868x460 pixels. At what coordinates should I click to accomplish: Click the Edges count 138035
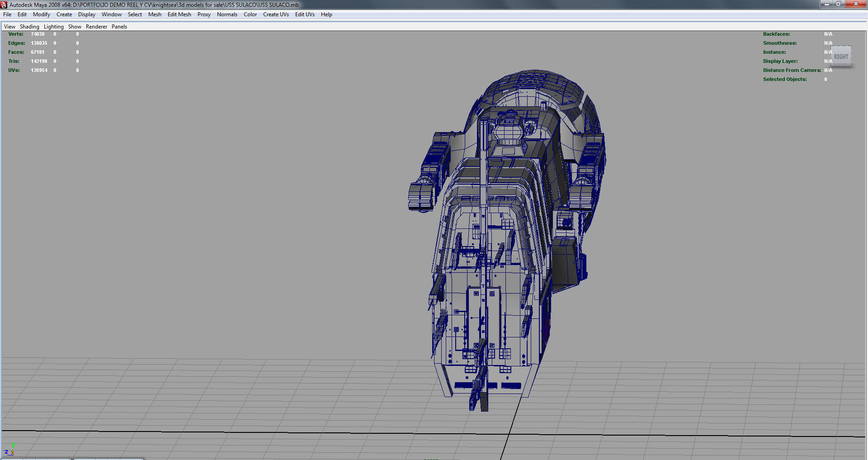[39, 43]
